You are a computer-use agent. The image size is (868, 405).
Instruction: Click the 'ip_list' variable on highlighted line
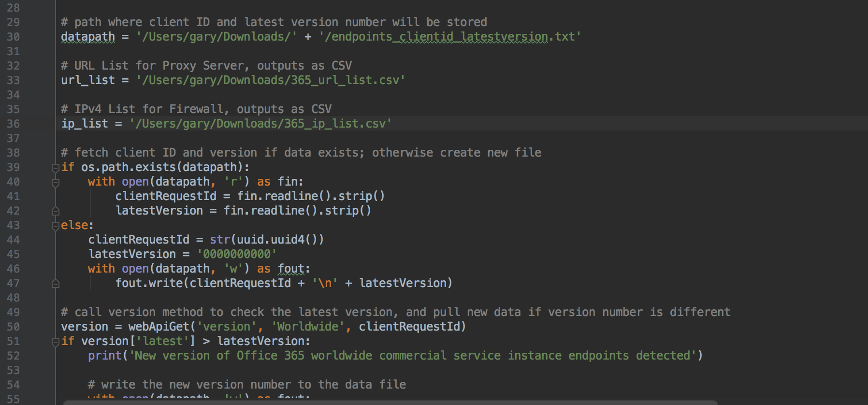pos(85,124)
